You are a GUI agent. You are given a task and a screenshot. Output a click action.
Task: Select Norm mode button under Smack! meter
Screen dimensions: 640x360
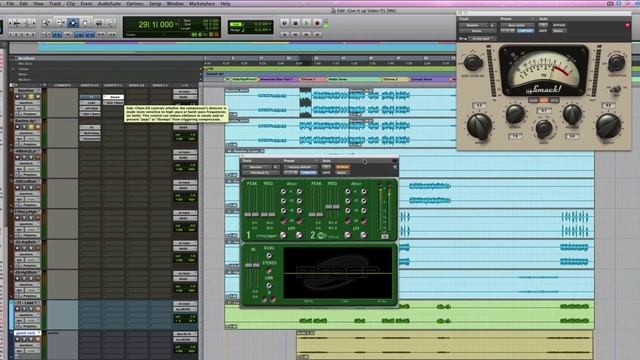(x=533, y=100)
